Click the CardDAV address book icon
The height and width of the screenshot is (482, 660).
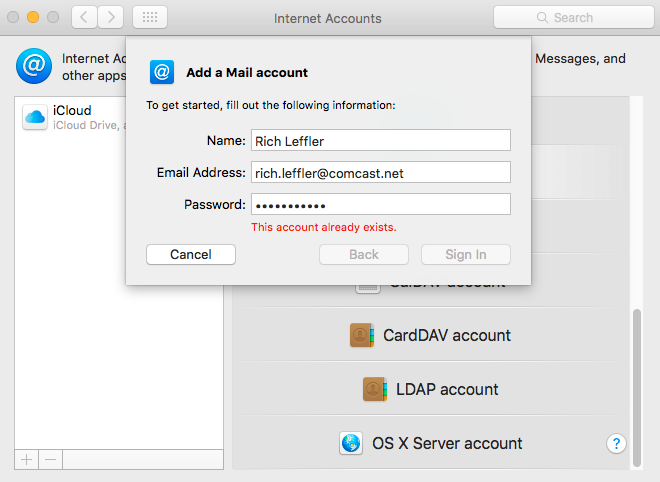[x=362, y=335]
